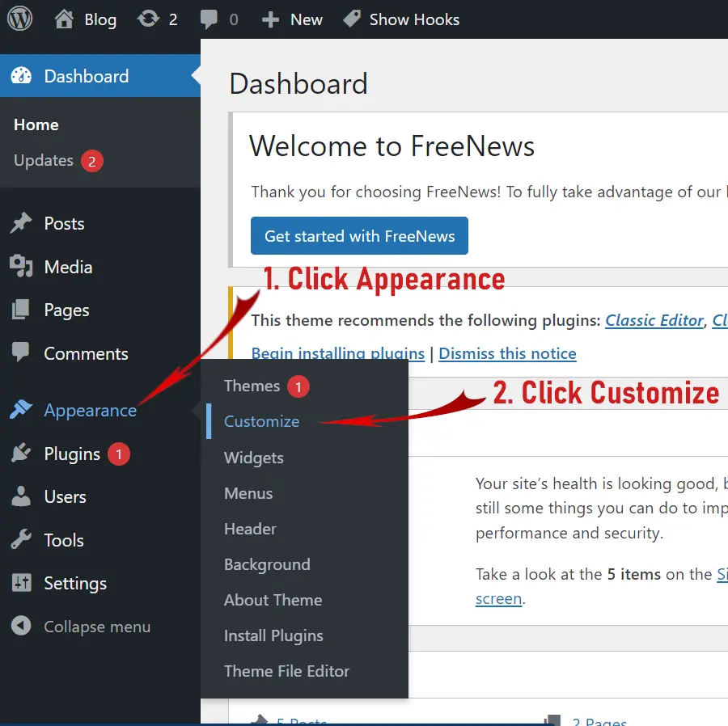Open the Dashboard menu item
This screenshot has height=726, width=728.
[87, 76]
